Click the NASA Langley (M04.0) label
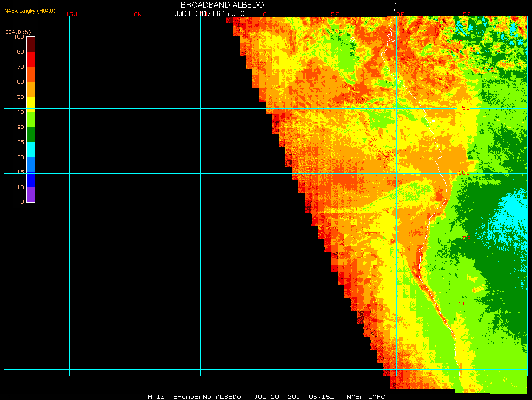The width and height of the screenshot is (532, 400). click(x=30, y=11)
